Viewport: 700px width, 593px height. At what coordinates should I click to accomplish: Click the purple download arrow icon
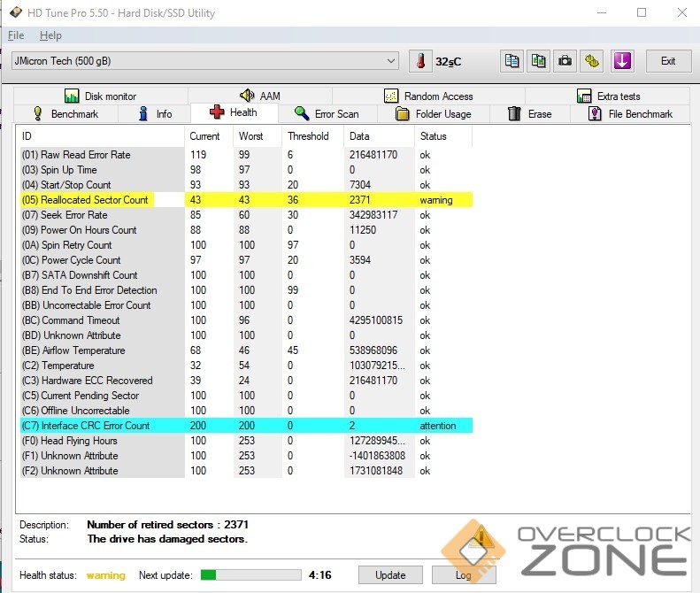click(x=622, y=61)
